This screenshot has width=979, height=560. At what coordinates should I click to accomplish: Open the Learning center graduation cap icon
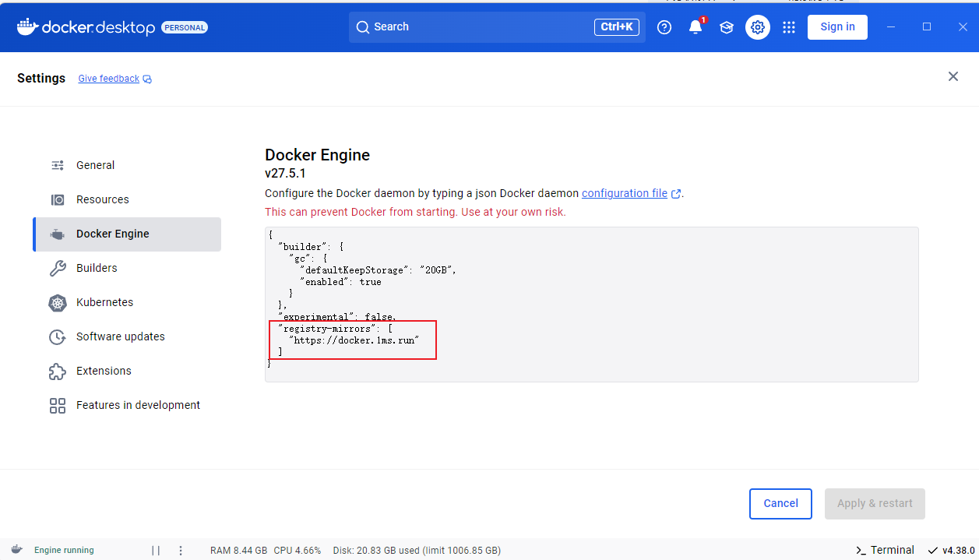pyautogui.click(x=727, y=27)
